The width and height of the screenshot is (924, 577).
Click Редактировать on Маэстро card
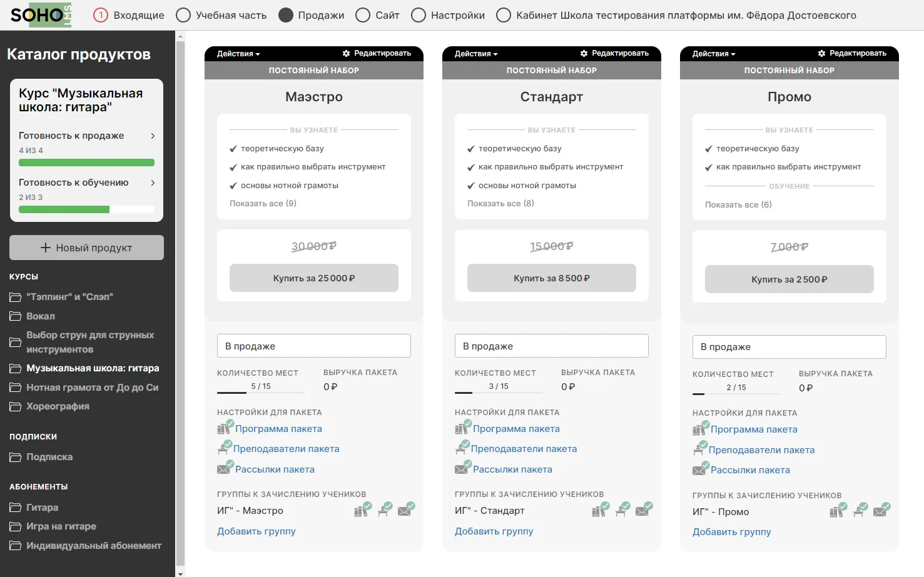[377, 53]
